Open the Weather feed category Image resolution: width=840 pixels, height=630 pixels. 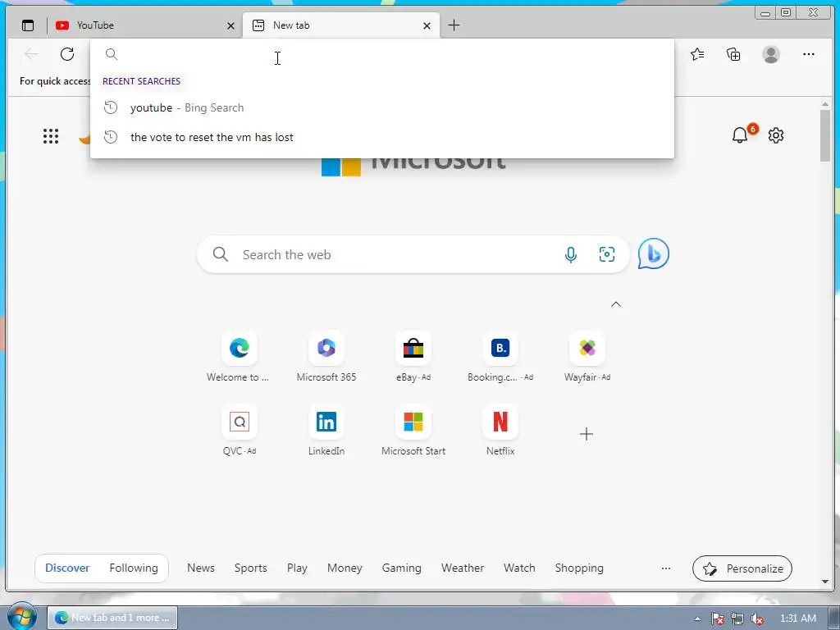pos(463,568)
